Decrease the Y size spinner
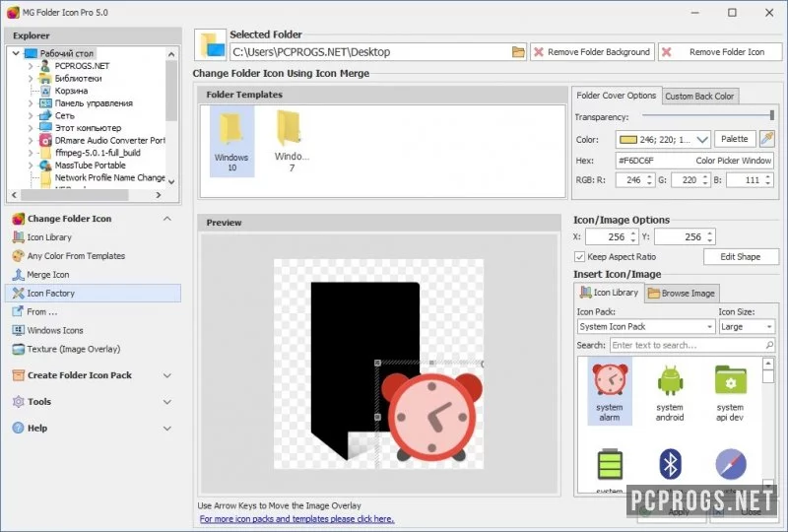 tap(709, 240)
